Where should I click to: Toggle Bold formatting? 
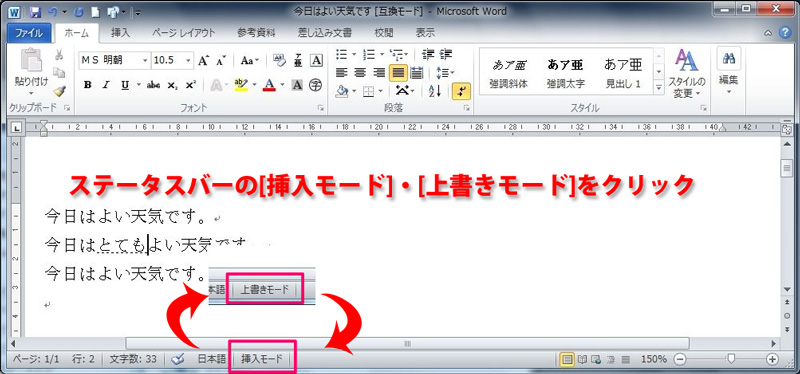coord(87,85)
